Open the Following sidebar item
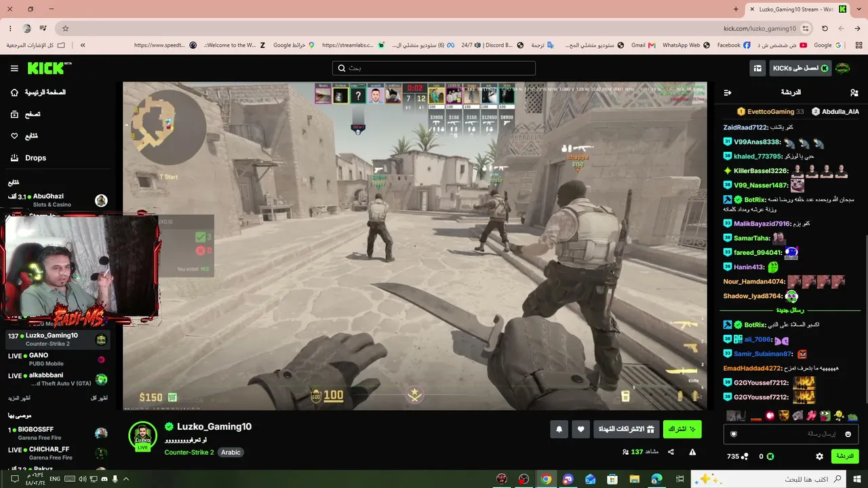The width and height of the screenshot is (868, 488). pyautogui.click(x=24, y=136)
